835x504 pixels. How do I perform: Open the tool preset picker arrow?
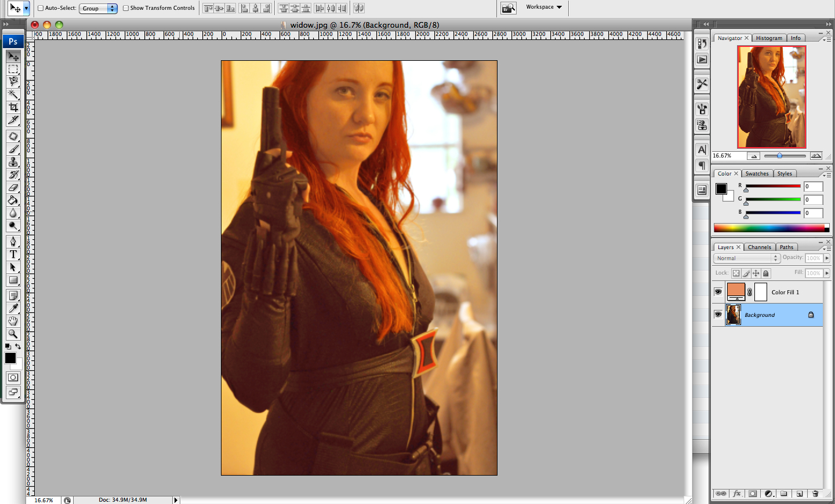26,8
